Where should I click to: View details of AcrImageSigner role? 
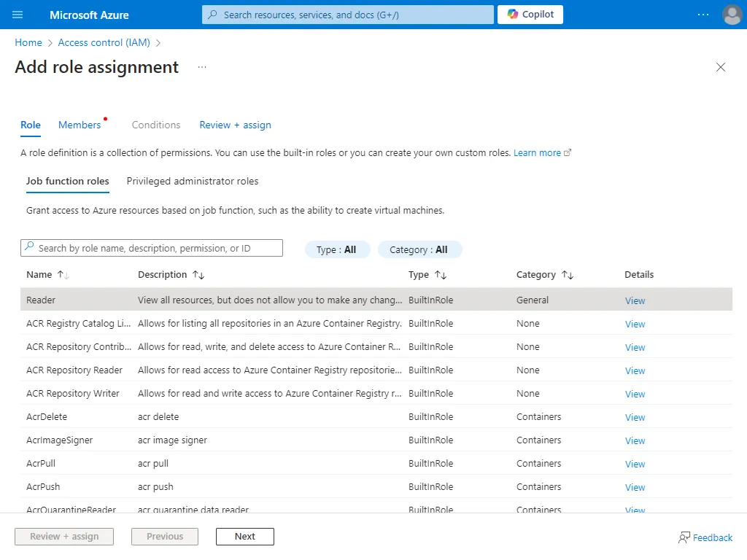point(635,440)
